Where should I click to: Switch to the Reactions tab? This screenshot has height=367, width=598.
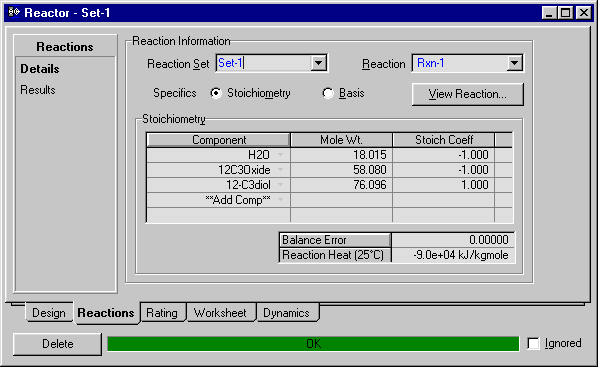click(x=106, y=313)
